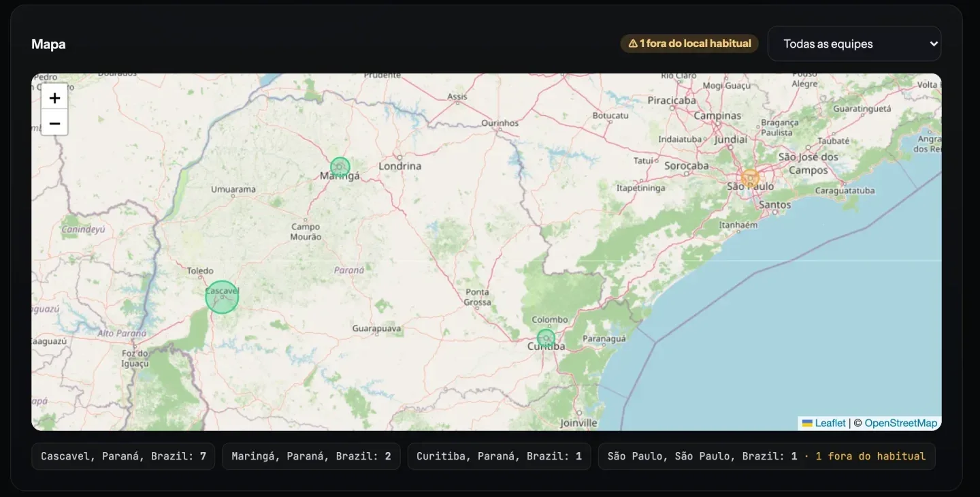Click the Londrina label on the map

[399, 166]
